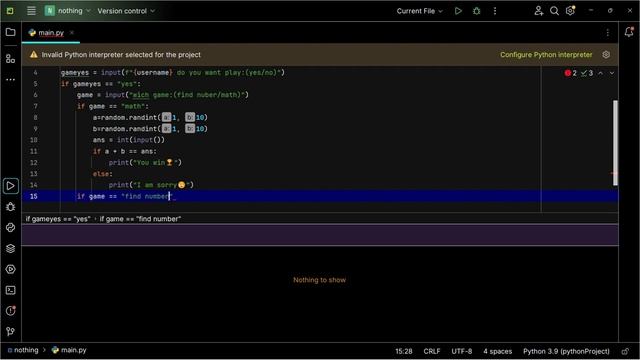Click cursor position 15:28 in status bar
Image resolution: width=640 pixels, height=360 pixels.
point(404,351)
